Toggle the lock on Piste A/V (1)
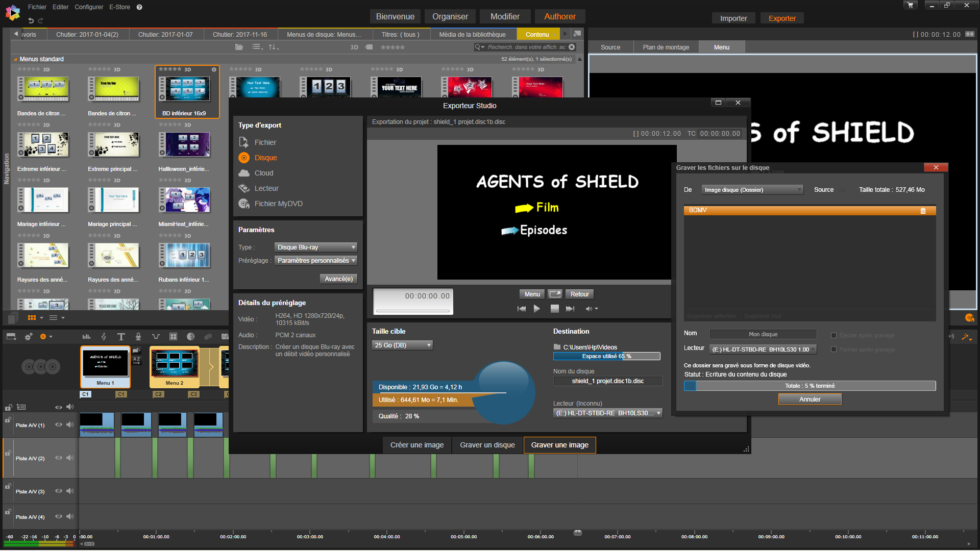Viewport: 980px width, 551px height. tap(8, 420)
